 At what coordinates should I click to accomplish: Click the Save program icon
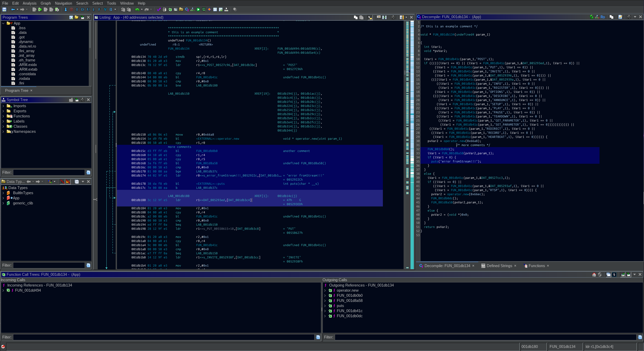4,9
